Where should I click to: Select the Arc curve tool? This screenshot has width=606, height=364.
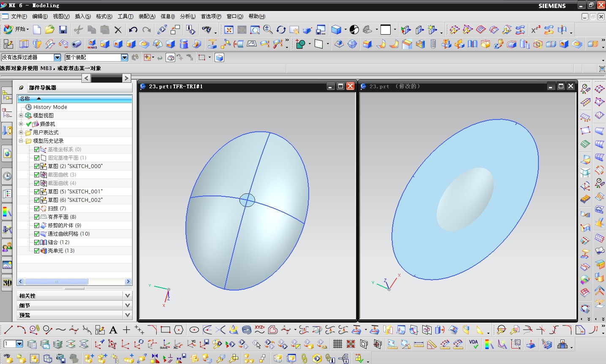click(21, 329)
